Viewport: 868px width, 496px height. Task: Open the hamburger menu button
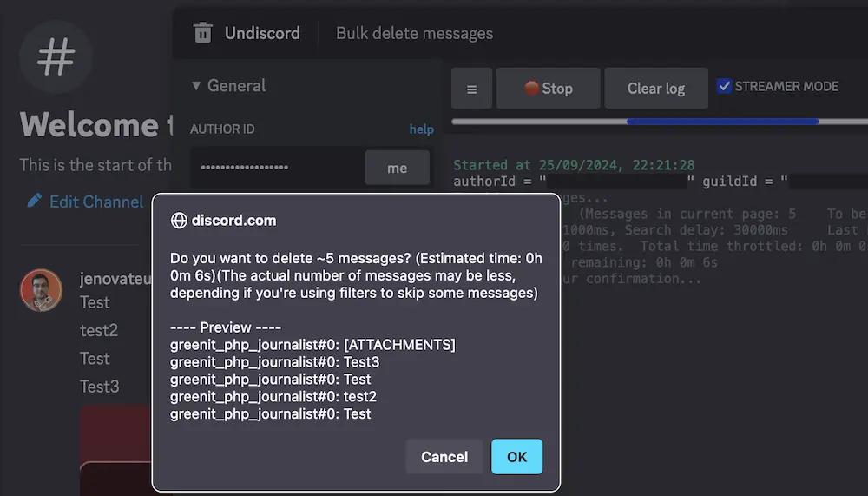(471, 89)
